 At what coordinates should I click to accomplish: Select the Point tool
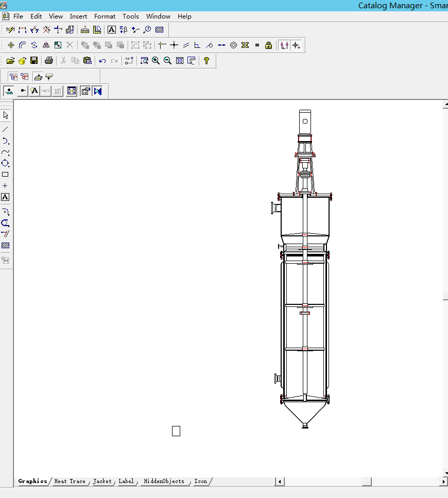coord(5,185)
